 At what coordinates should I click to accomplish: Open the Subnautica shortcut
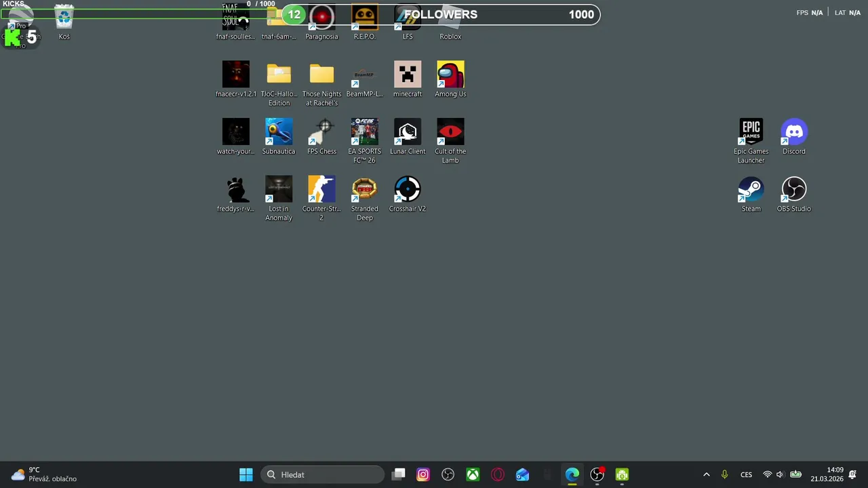pyautogui.click(x=279, y=137)
